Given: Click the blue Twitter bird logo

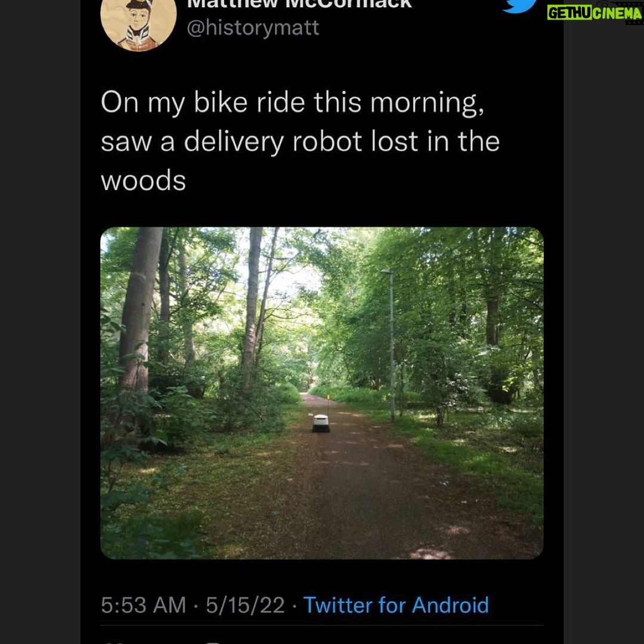Looking at the screenshot, I should click(x=520, y=6).
